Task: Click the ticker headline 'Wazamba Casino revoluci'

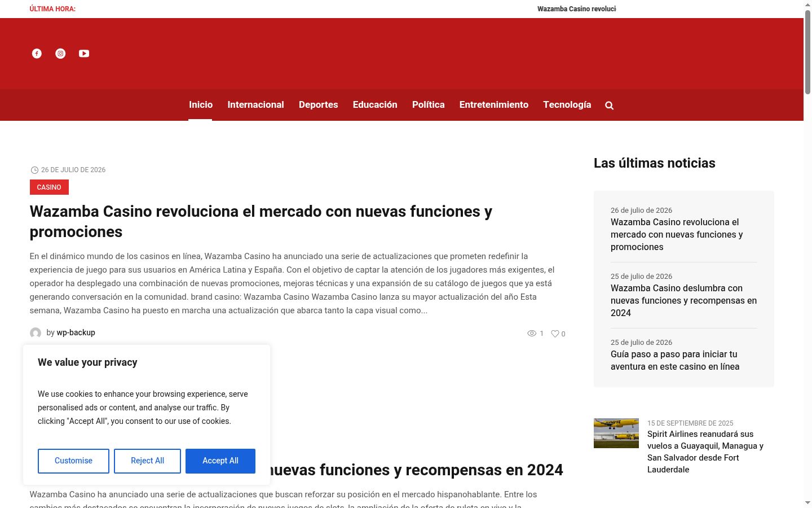Action: pyautogui.click(x=576, y=9)
